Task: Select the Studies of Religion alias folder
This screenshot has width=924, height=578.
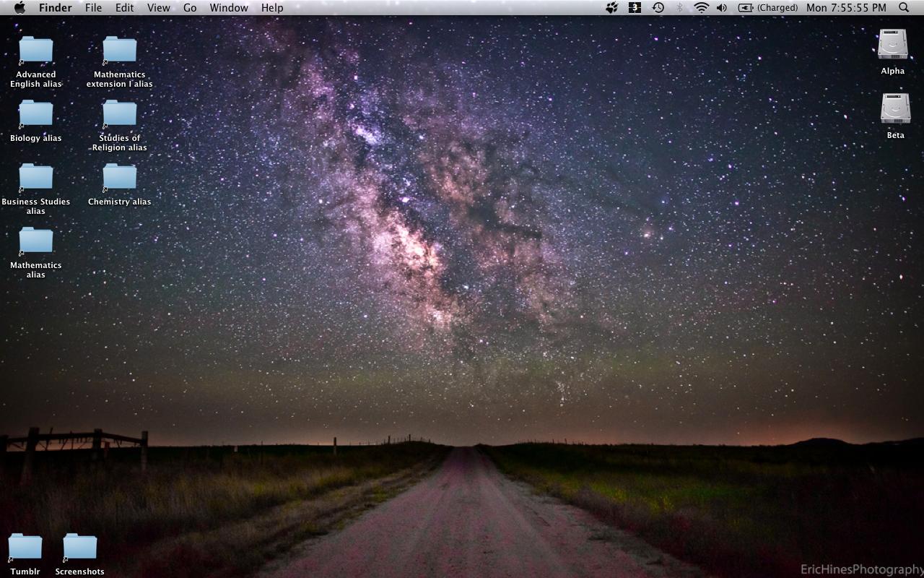Action: [x=120, y=113]
